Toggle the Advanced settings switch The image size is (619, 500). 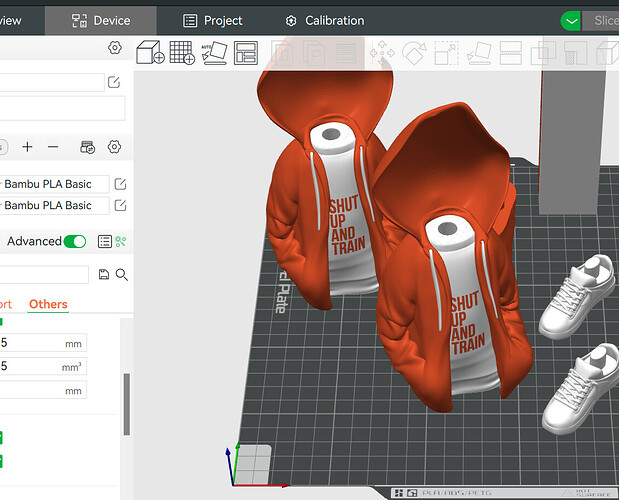click(75, 241)
